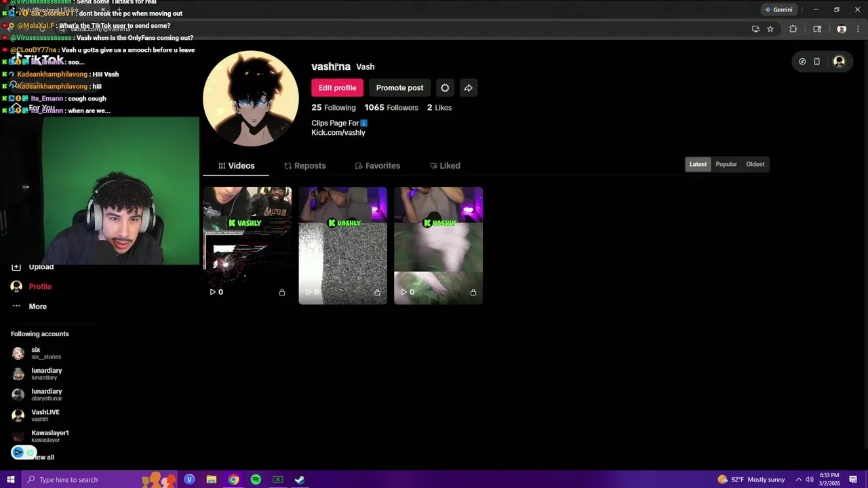
Task: Open the Windows notification center icon
Action: tap(853, 480)
